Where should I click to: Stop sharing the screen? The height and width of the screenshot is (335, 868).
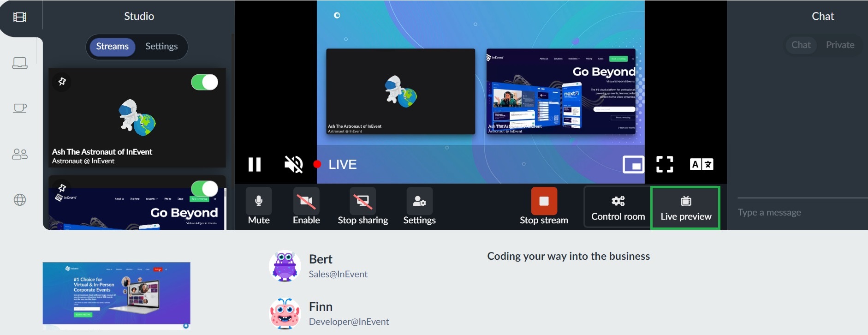coord(363,207)
